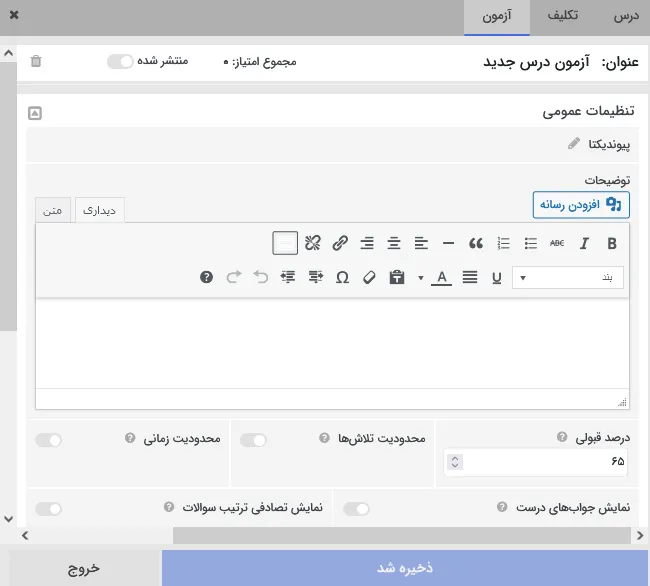Viewport: 650px width, 586px height.
Task: Enable the محدودیت تلاش‌ها switch
Action: [253, 440]
